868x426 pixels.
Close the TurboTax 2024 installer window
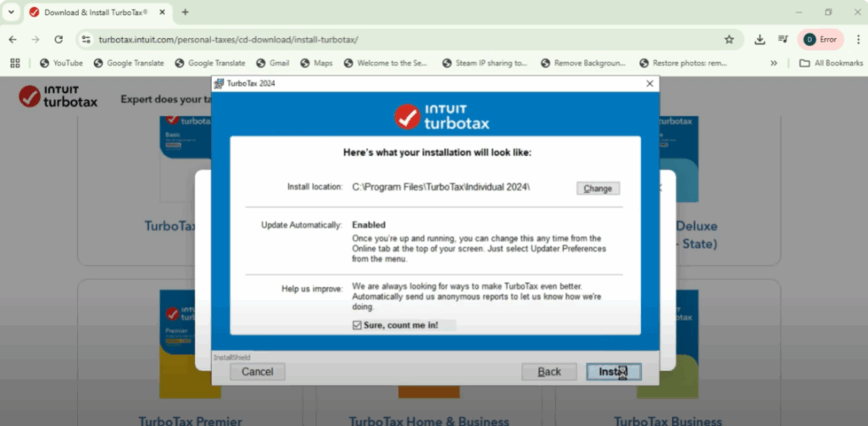(x=649, y=84)
